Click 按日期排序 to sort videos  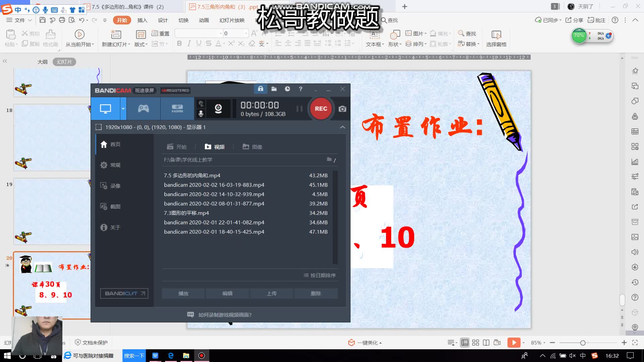click(320, 275)
